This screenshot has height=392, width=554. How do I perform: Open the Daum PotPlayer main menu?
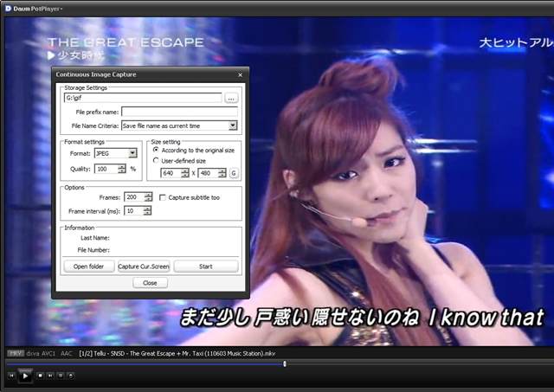point(38,9)
